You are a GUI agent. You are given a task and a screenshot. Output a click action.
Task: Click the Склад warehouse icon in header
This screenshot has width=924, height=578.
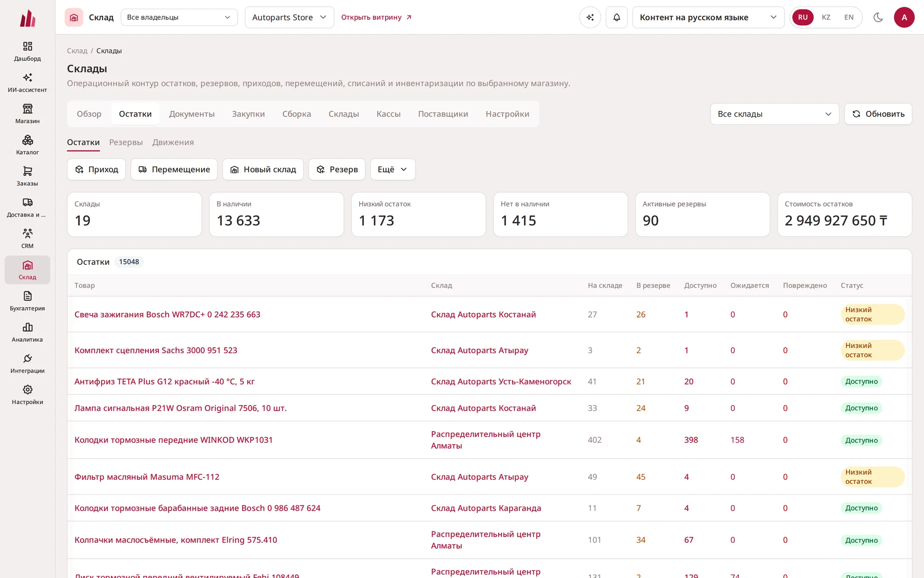74,17
